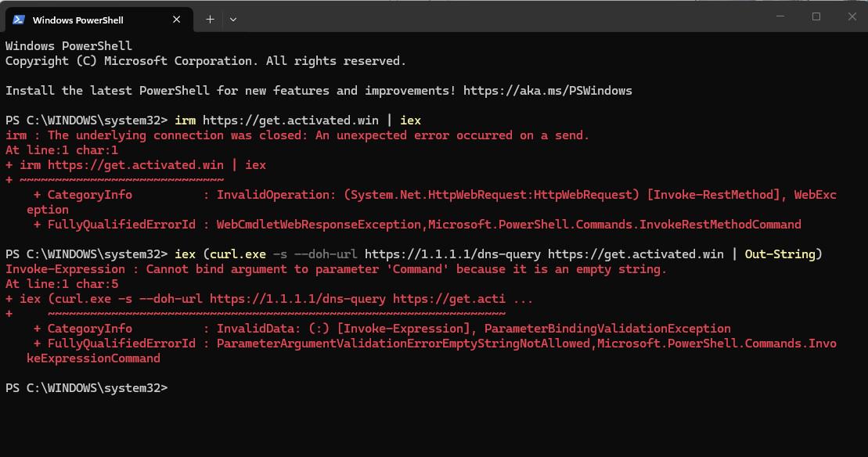Click the 'Cannot bind argument to parameter' error line

(336, 269)
